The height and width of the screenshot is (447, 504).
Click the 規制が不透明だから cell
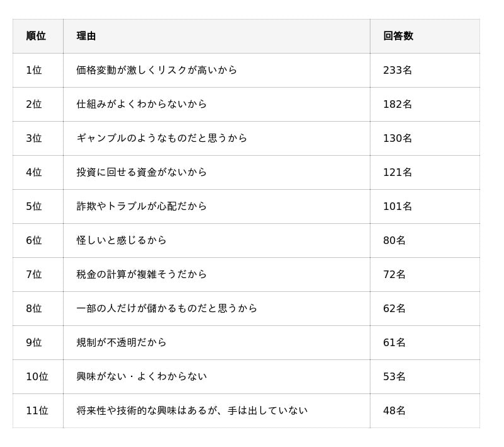pos(122,342)
